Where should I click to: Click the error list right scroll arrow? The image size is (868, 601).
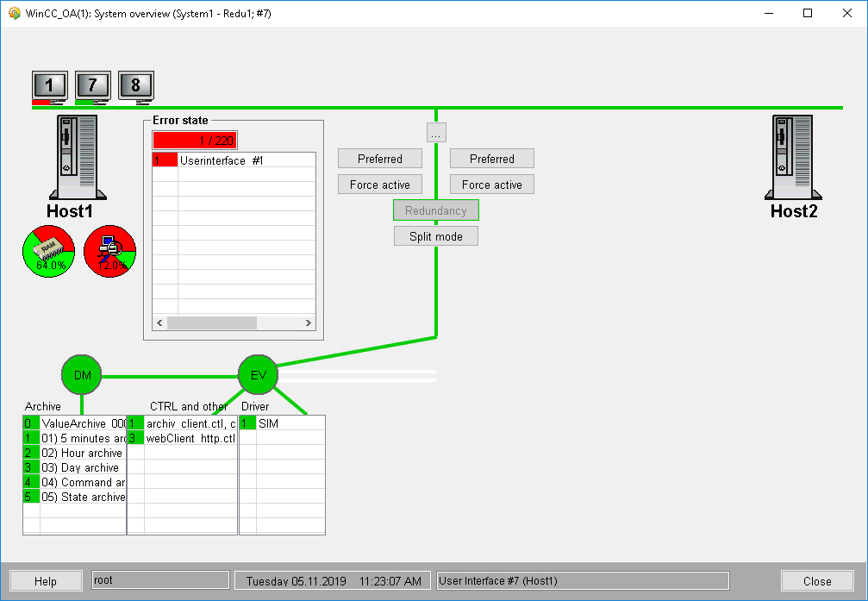point(309,322)
